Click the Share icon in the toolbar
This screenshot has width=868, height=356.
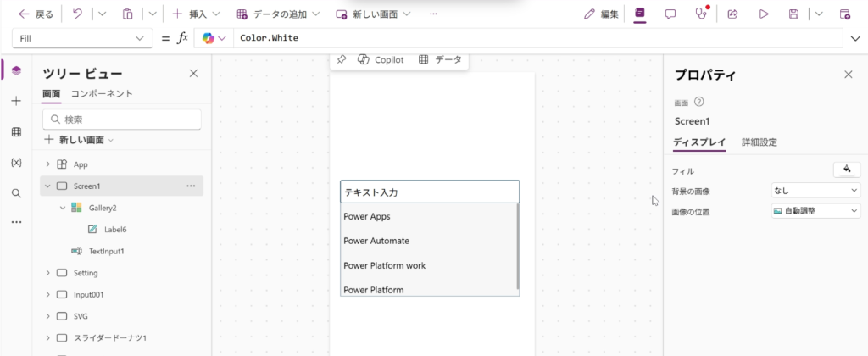point(733,14)
